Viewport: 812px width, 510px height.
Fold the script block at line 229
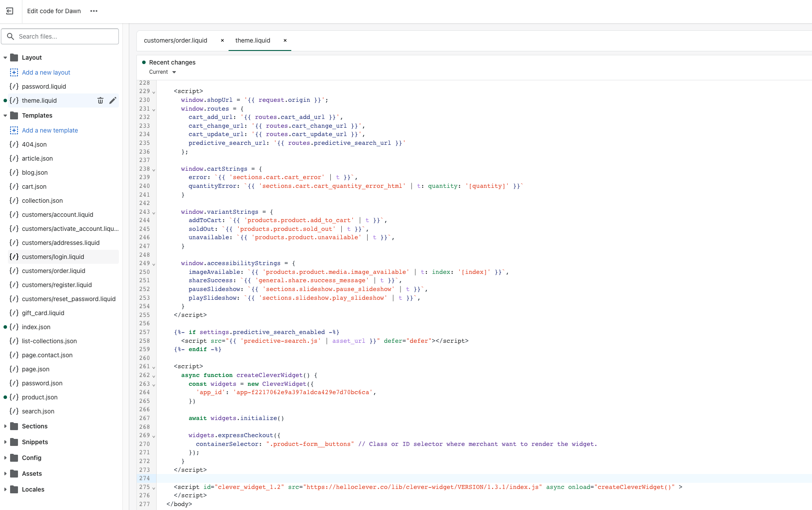[154, 92]
